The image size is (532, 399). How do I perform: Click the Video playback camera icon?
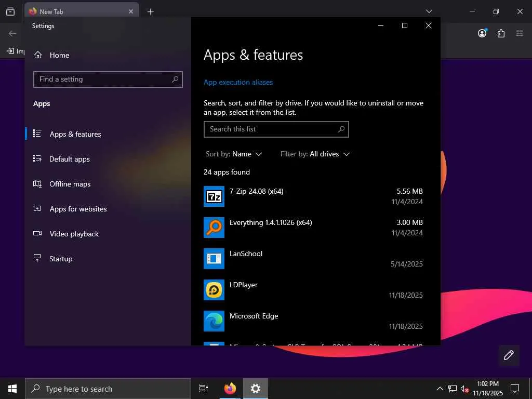[37, 233]
